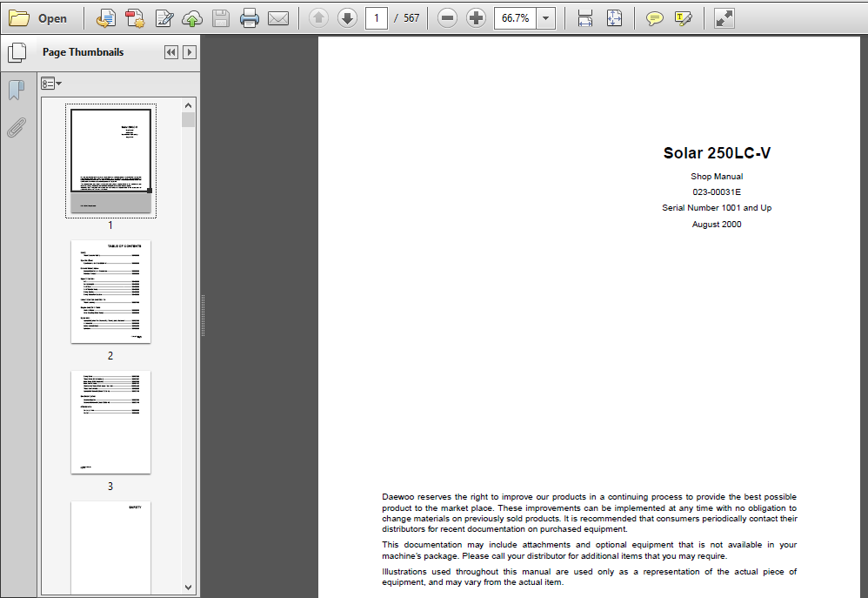Click the paragraph starting Illustrations used throughout
The width and height of the screenshot is (868, 598).
coord(590,577)
